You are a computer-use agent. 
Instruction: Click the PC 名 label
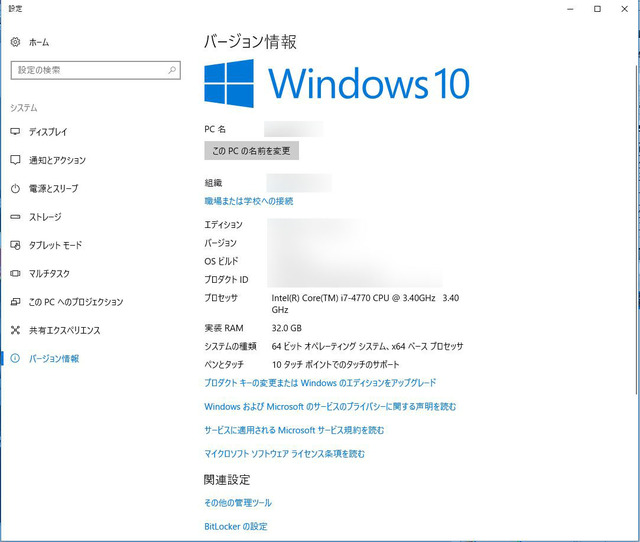point(215,129)
